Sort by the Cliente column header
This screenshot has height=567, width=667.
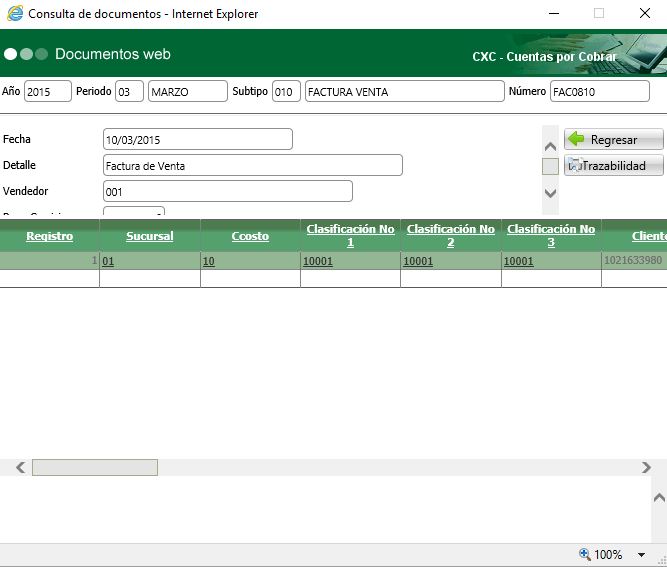(649, 236)
